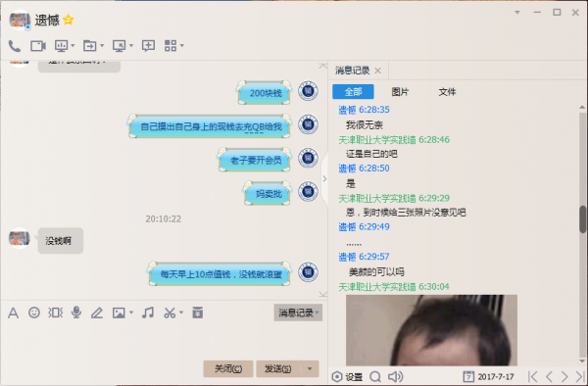Open the music sharing note icon

148,313
